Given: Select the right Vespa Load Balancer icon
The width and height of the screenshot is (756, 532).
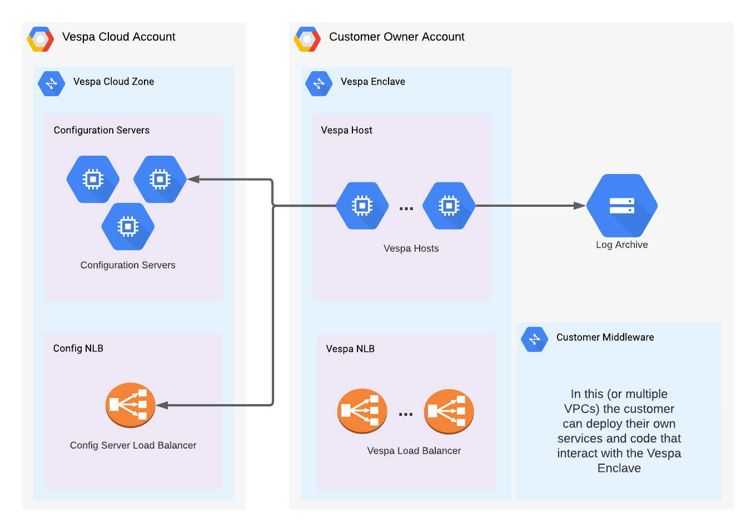Looking at the screenshot, I should (449, 411).
